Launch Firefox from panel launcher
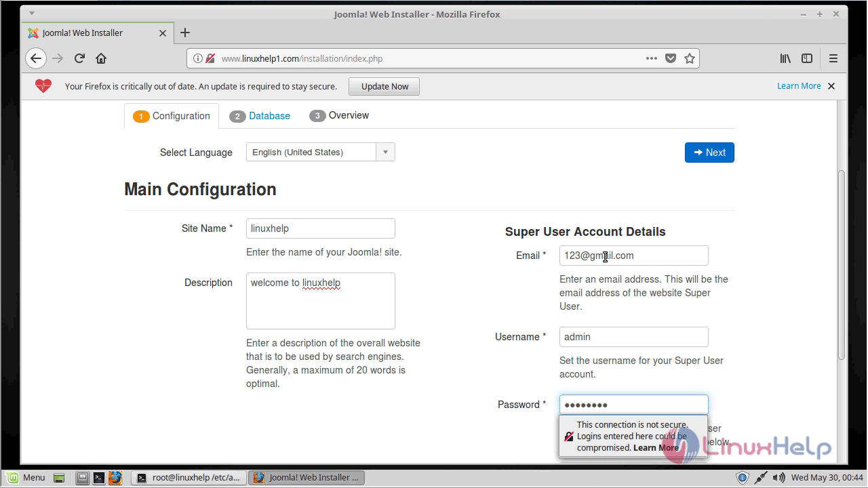The height and width of the screenshot is (488, 868). pyautogui.click(x=115, y=477)
